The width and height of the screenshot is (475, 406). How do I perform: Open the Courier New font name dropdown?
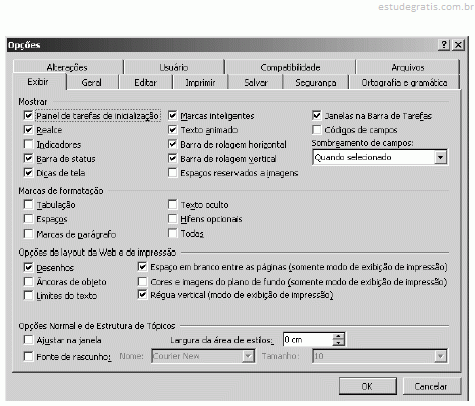[x=248, y=356]
